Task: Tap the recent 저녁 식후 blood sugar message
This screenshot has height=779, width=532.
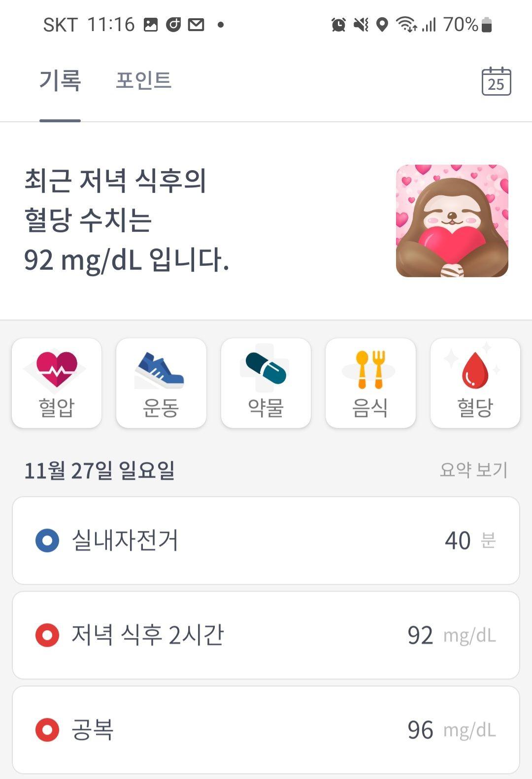Action: pyautogui.click(x=127, y=220)
